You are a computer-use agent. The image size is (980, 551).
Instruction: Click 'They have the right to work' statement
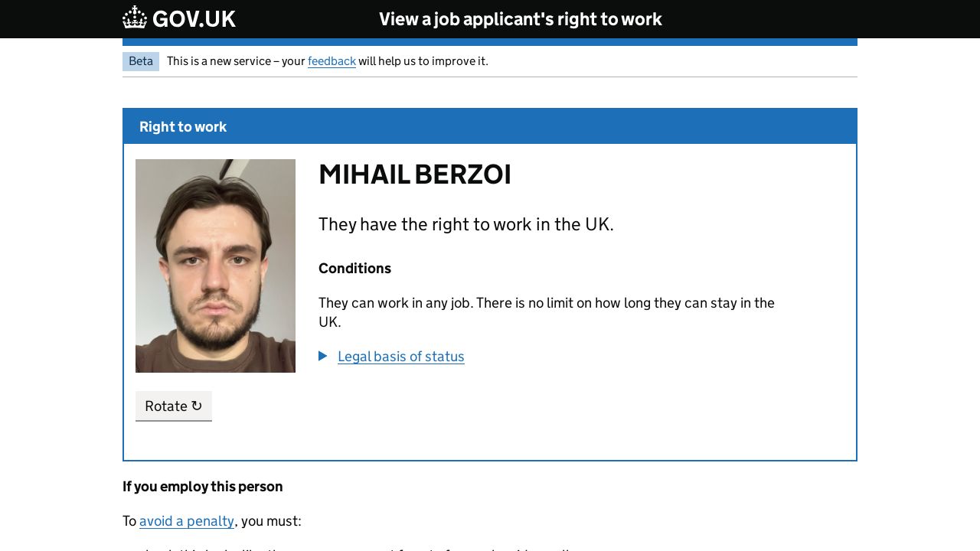(465, 224)
